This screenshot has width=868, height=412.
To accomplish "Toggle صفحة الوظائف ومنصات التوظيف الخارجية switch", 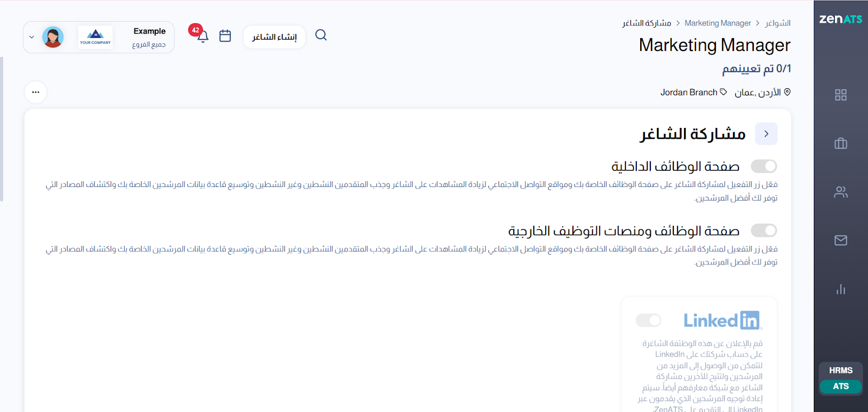I will [764, 230].
